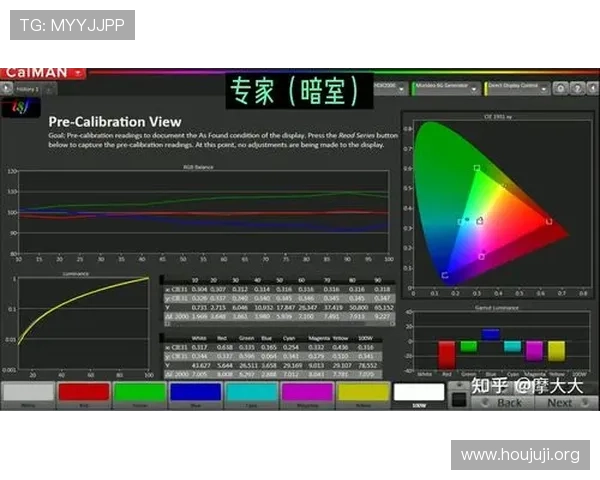
Task: Click the Y value 50.800 in grayscale table
Action: [x=358, y=307]
